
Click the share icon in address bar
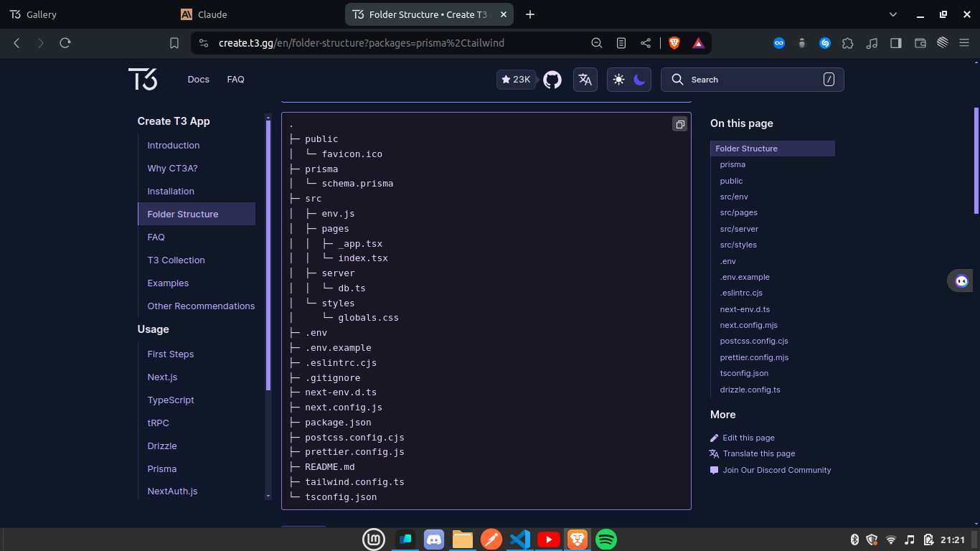point(646,43)
